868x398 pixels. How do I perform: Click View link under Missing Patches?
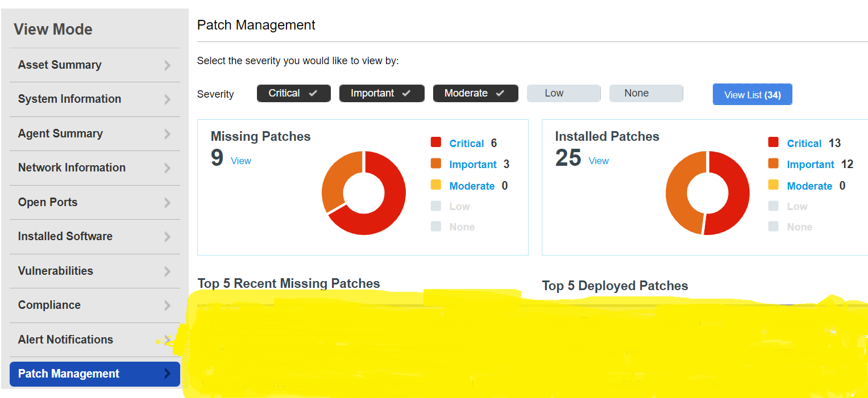[x=241, y=161]
